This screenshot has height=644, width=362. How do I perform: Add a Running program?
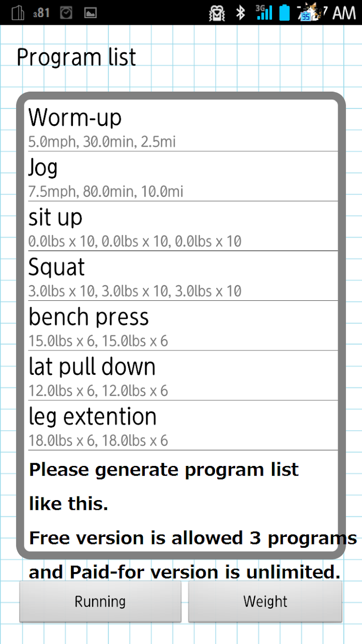[100, 602]
